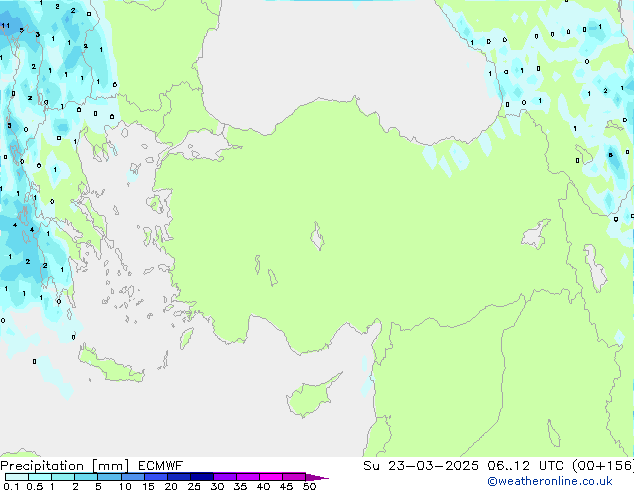Click the 5–10 mm legend color box
Viewport: 634px width, 490px height.
click(x=110, y=477)
